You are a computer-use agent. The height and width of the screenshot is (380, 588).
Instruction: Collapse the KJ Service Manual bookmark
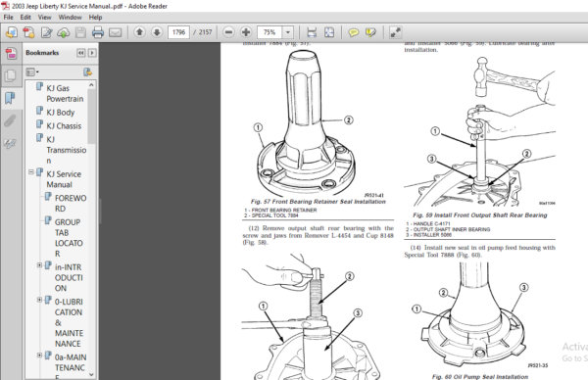click(31, 172)
